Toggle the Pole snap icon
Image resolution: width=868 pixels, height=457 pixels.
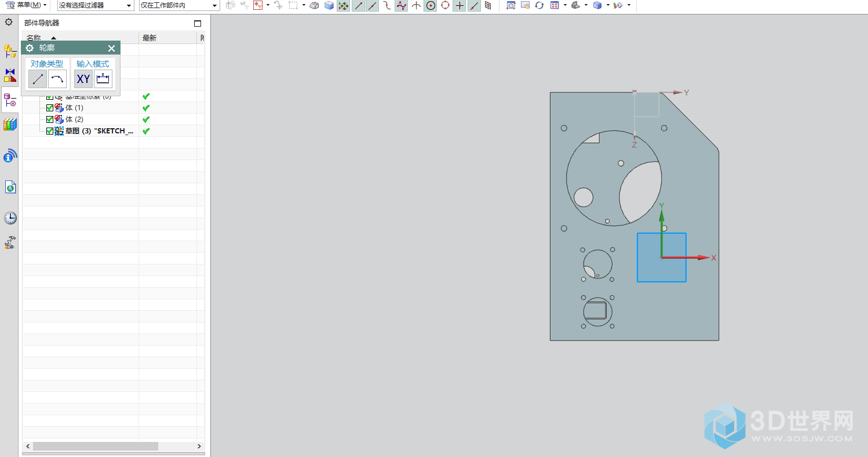coord(402,5)
